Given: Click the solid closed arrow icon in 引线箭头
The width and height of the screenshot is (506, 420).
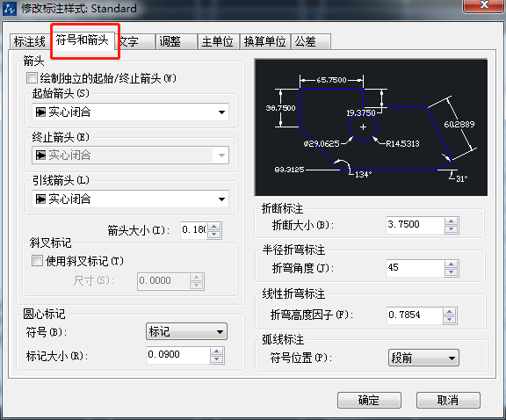Looking at the screenshot, I should point(40,199).
